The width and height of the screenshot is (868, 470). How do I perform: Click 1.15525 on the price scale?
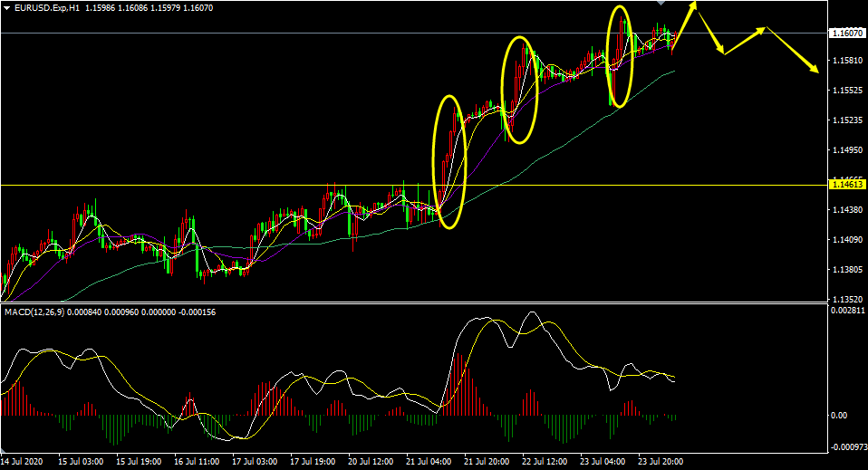847,90
